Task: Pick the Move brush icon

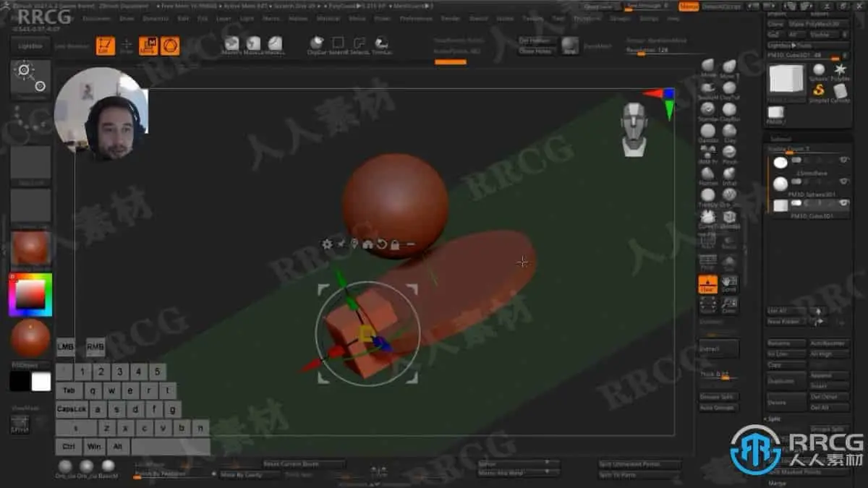Action: 708,67
